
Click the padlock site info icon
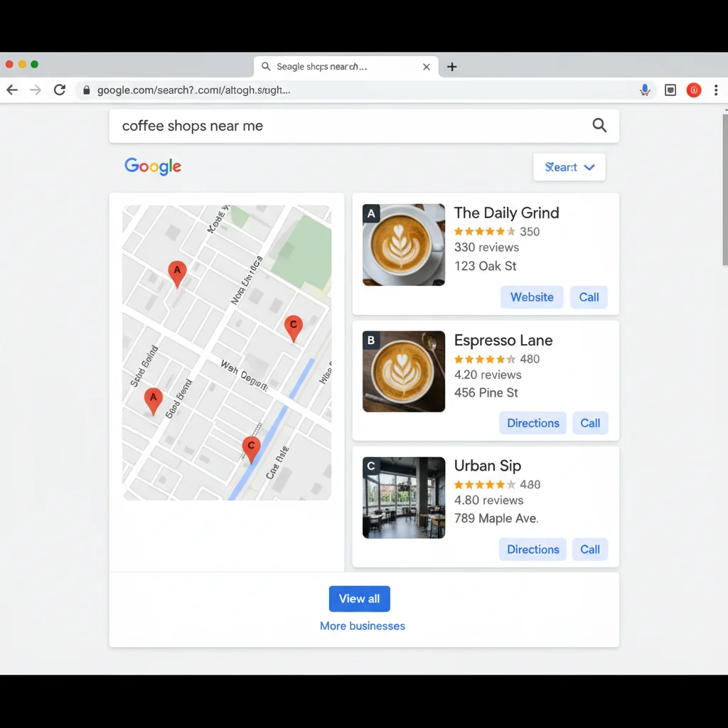click(x=86, y=90)
